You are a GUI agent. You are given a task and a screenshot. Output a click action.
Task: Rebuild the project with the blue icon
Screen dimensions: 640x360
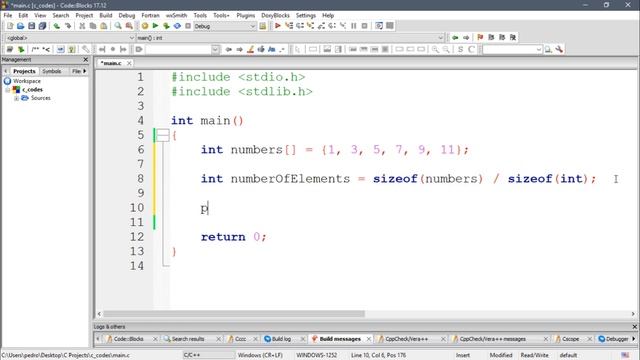point(177,26)
